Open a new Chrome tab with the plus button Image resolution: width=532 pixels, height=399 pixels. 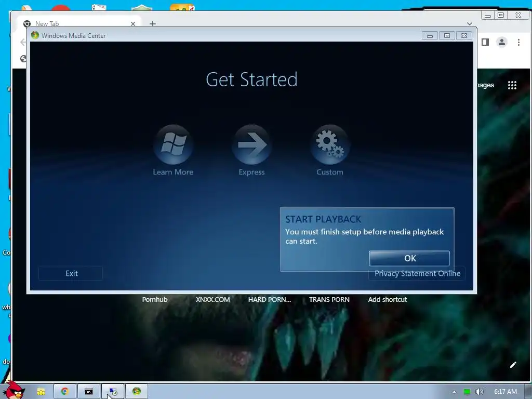153,23
